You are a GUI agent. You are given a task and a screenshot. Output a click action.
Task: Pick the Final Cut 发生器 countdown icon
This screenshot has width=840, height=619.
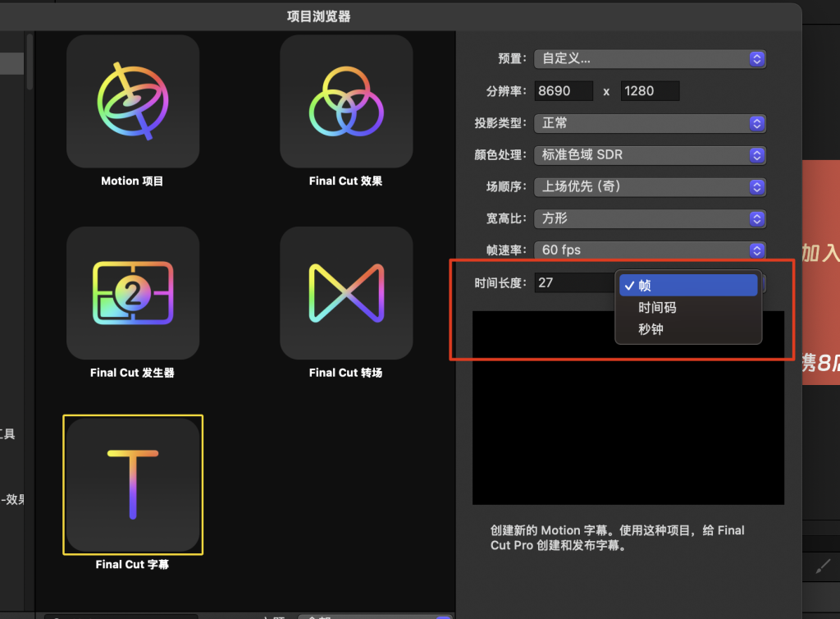point(132,293)
